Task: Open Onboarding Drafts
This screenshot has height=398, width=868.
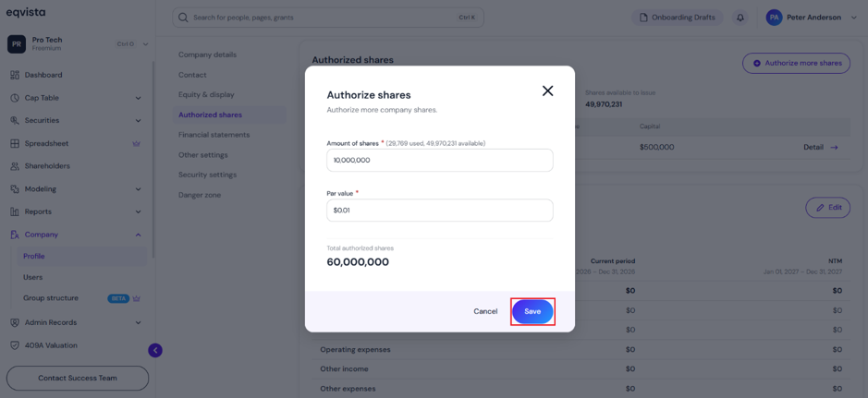Action: pos(678,18)
